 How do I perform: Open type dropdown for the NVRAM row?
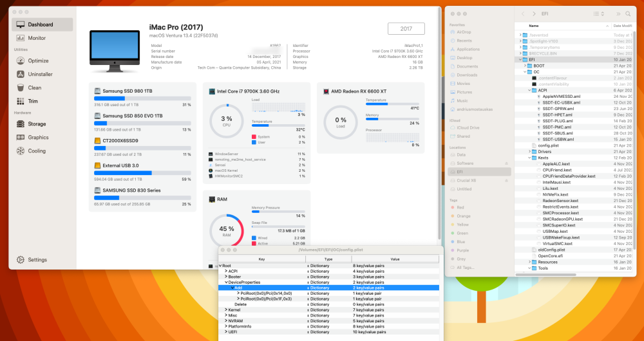[x=308, y=321]
